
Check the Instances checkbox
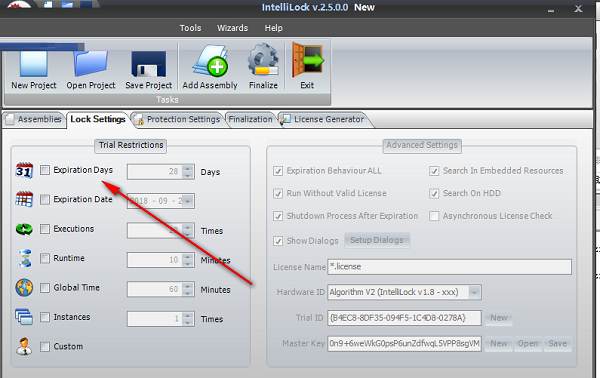click(45, 317)
